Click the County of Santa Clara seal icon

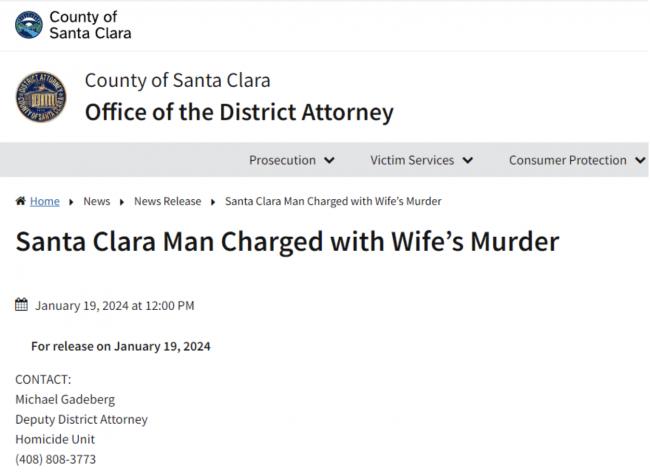tap(28, 25)
